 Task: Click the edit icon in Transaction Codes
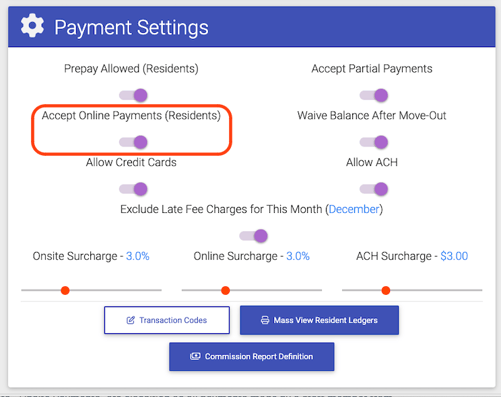pos(130,320)
